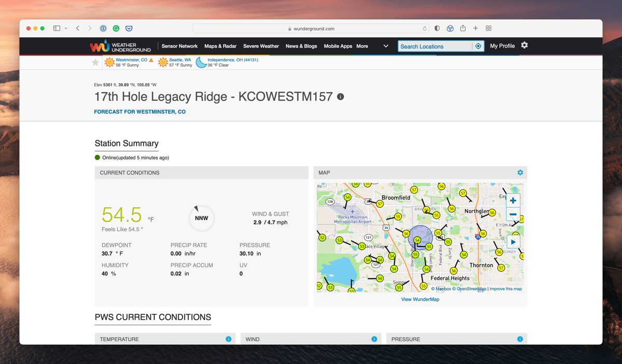
Task: Click the pressure value 30.10 in
Action: pyautogui.click(x=250, y=254)
